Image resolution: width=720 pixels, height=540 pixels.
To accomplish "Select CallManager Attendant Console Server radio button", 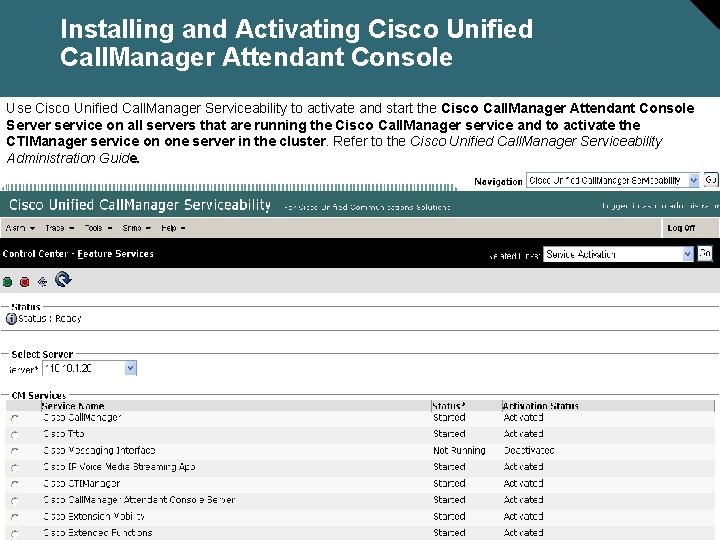I will (x=15, y=501).
